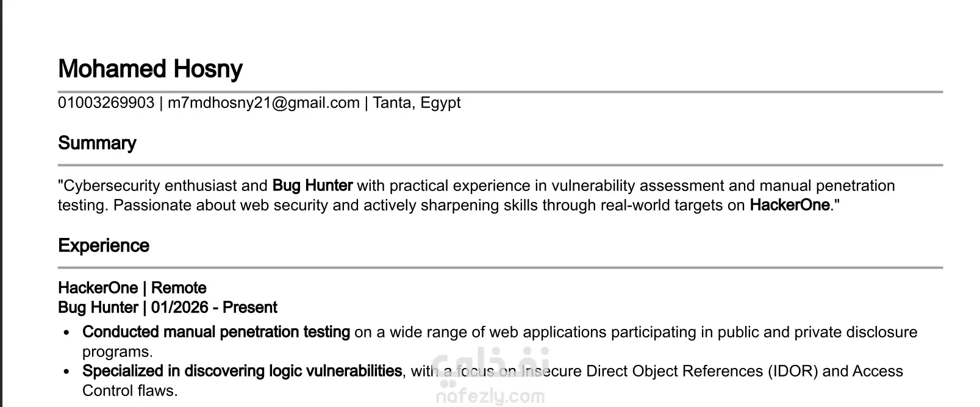
Task: Click bold "Conducted manual penetration testing" text
Action: click(216, 332)
